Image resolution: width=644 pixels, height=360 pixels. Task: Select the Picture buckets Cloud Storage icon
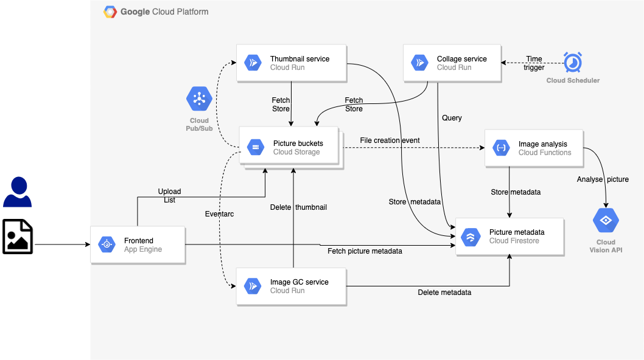click(x=256, y=147)
